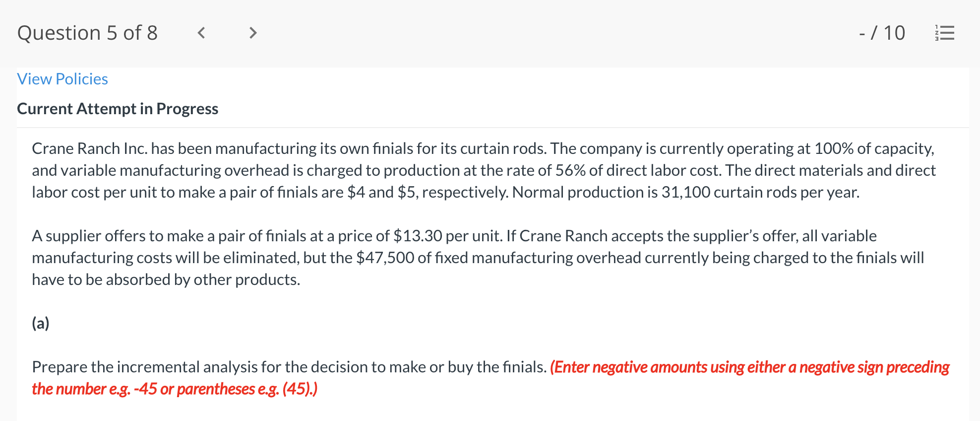This screenshot has width=980, height=421.
Task: Expand part (a) of the question
Action: click(x=40, y=323)
